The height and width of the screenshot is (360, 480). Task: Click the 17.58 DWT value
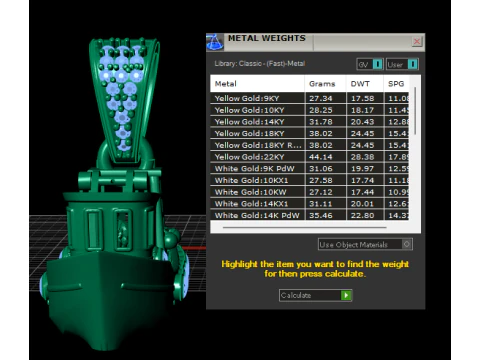(x=362, y=98)
